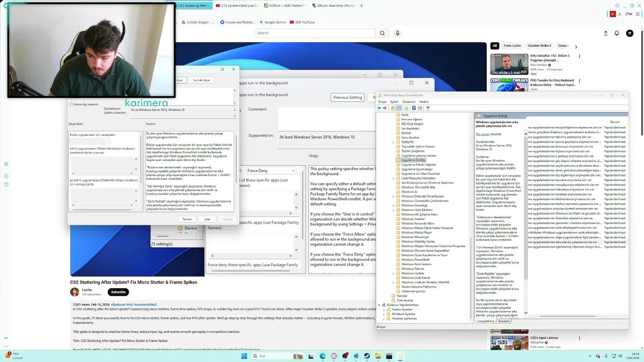Switch to CS2 Update Killed browser tab
This screenshot has height=362, width=644.
click(236, 6)
